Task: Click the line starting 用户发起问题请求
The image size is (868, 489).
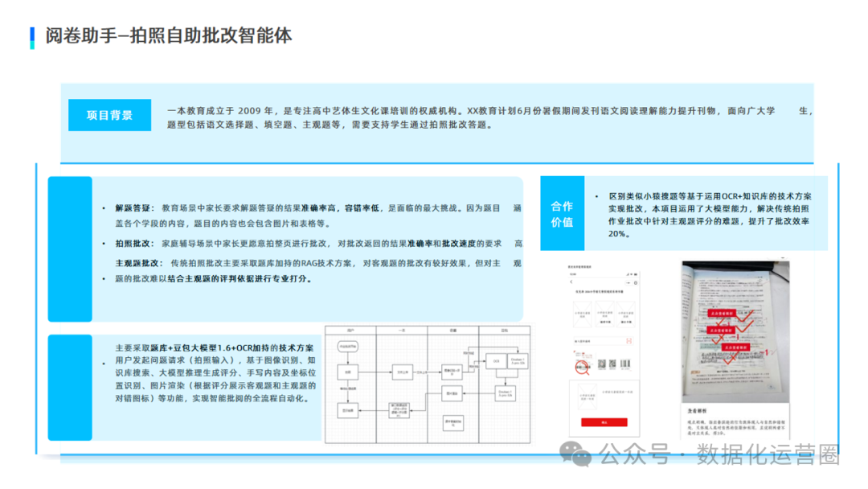Action: [x=215, y=360]
